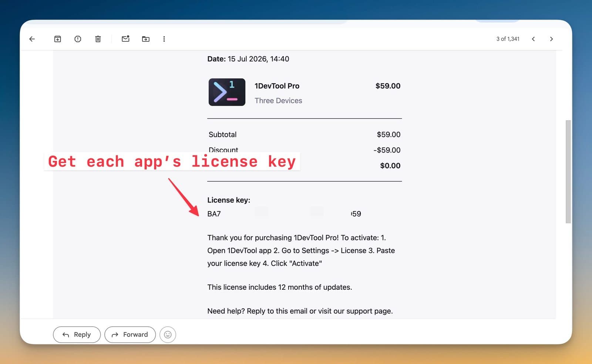Click the '3 of 1,341' message counter
592x364 pixels.
508,39
